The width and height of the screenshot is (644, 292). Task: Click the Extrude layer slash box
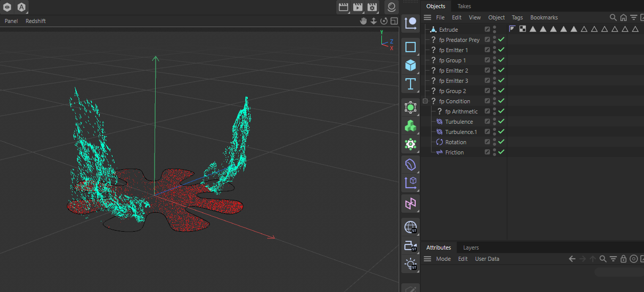point(487,30)
